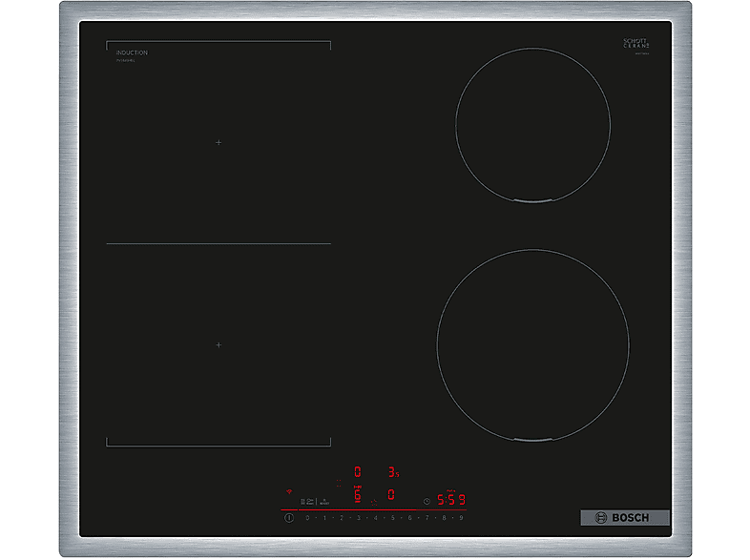The height and width of the screenshot is (560, 750).
Task: Select power level 5 on the slider
Action: click(x=393, y=518)
